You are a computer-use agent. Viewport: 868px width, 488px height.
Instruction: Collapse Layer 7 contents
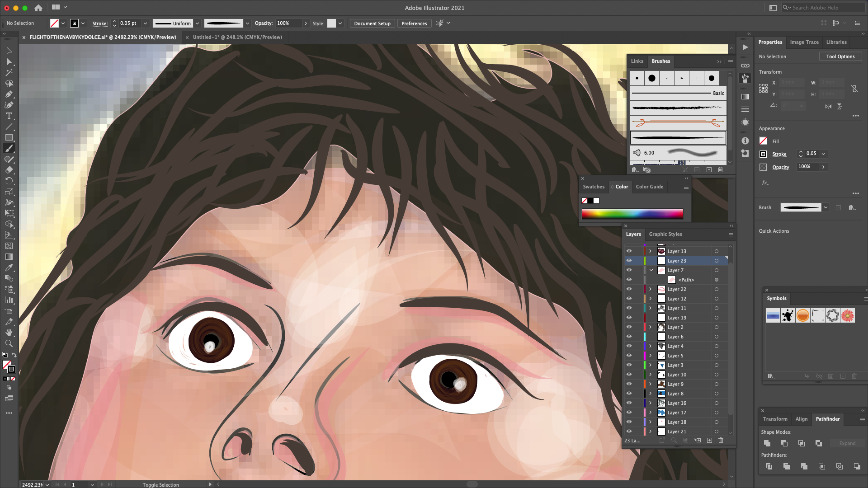(x=651, y=270)
